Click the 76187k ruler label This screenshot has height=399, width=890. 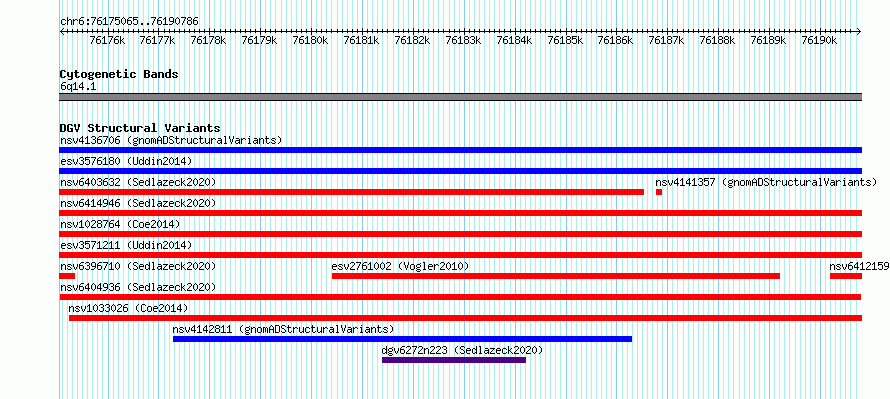point(667,40)
